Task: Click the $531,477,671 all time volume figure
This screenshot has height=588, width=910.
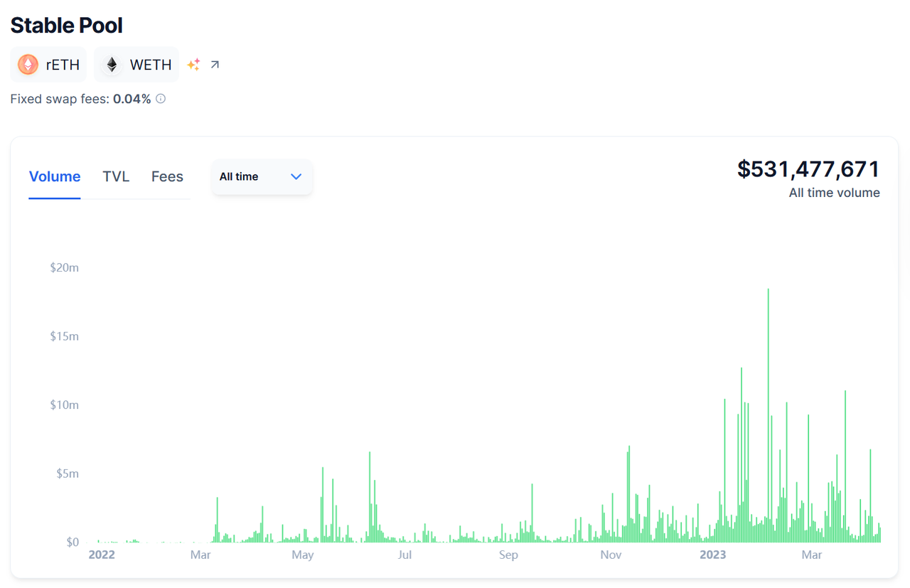Action: point(808,169)
